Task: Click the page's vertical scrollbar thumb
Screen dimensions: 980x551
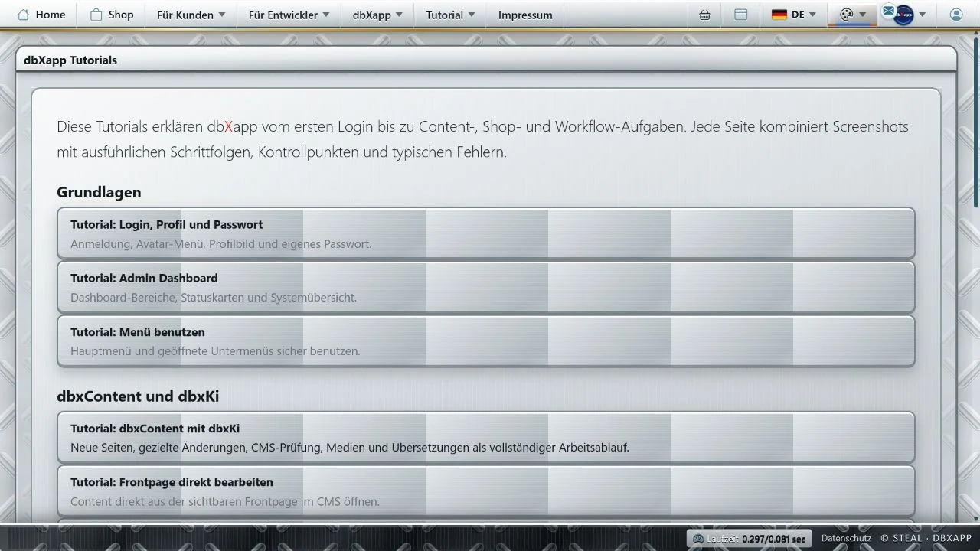Action: (x=976, y=122)
